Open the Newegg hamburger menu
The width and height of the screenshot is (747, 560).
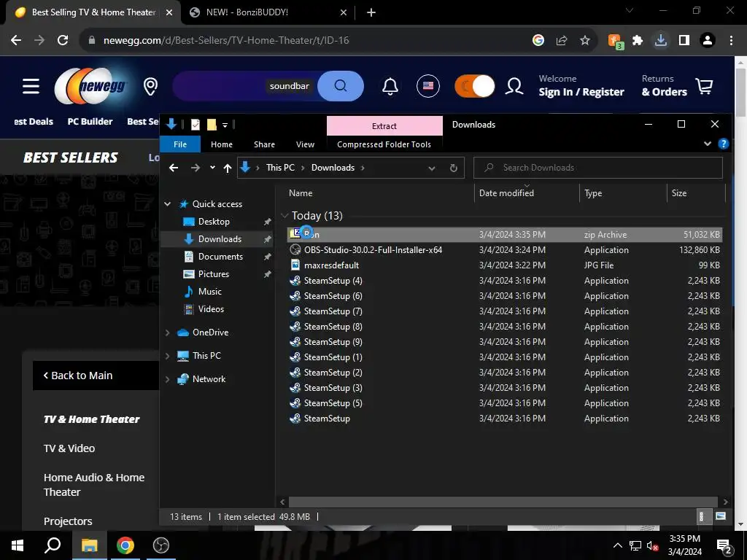click(x=31, y=86)
